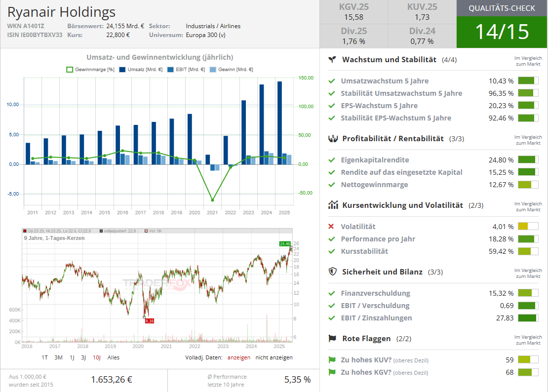Image resolution: width=548 pixels, height=392 pixels.
Task: Click the Div.24 value cell
Action: (422, 37)
